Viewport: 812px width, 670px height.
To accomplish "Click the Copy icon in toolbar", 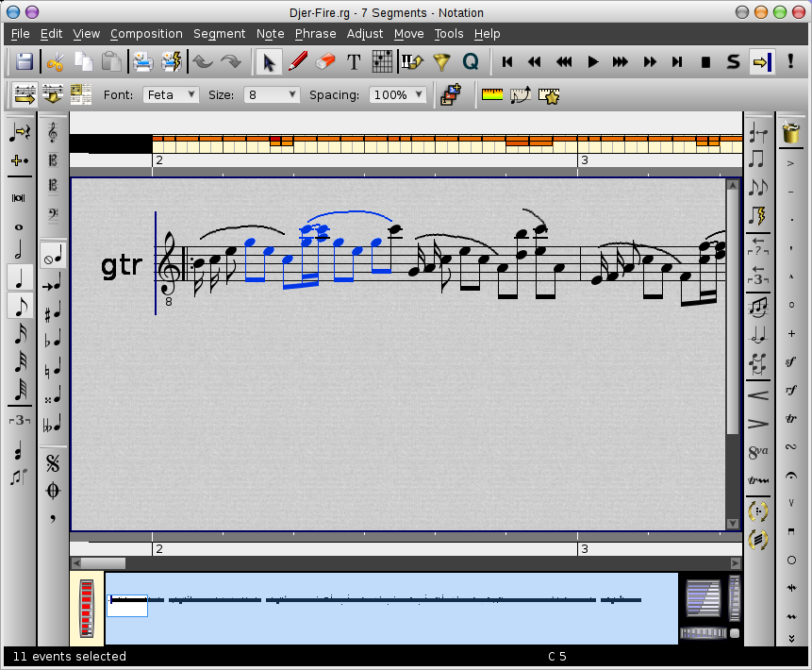I will coord(83,62).
